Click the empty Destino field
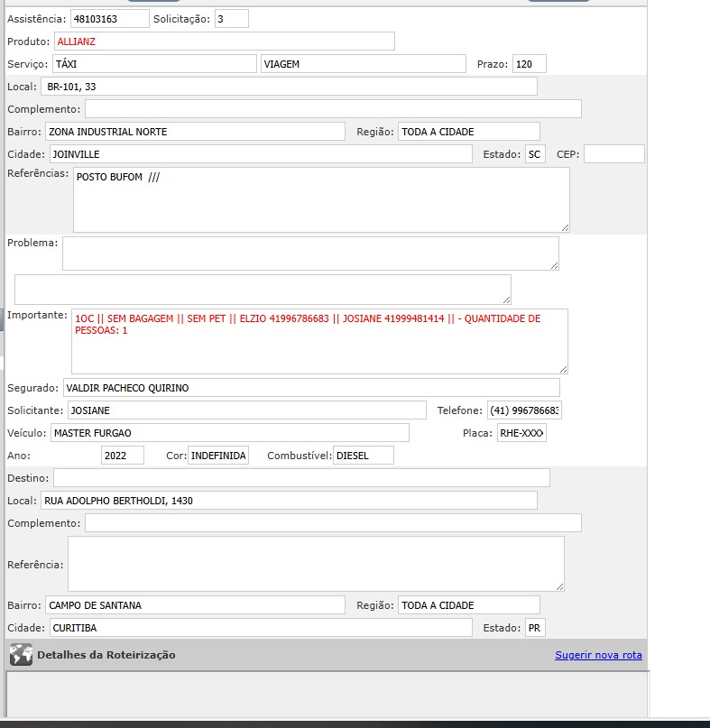The width and height of the screenshot is (710, 728). point(302,478)
